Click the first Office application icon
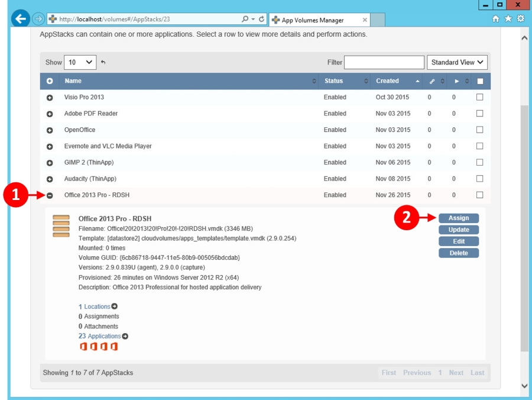The height and width of the screenshot is (400, 532). [x=83, y=346]
